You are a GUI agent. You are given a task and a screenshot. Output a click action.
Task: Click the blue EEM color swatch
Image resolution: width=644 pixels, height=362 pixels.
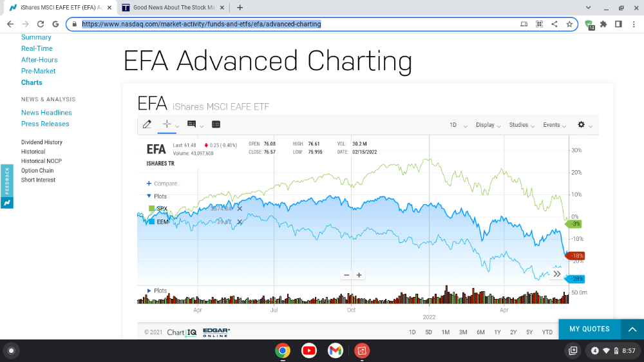point(151,222)
